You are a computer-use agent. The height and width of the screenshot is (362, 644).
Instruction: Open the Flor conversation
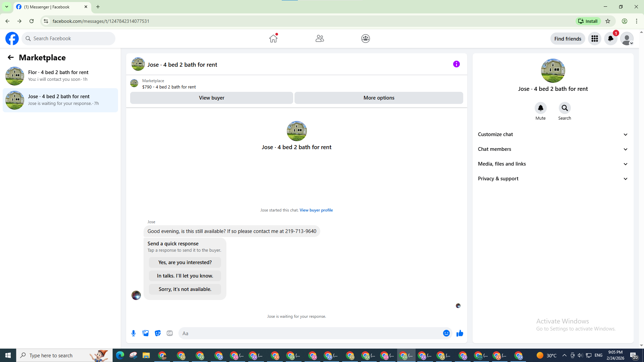pos(60,76)
